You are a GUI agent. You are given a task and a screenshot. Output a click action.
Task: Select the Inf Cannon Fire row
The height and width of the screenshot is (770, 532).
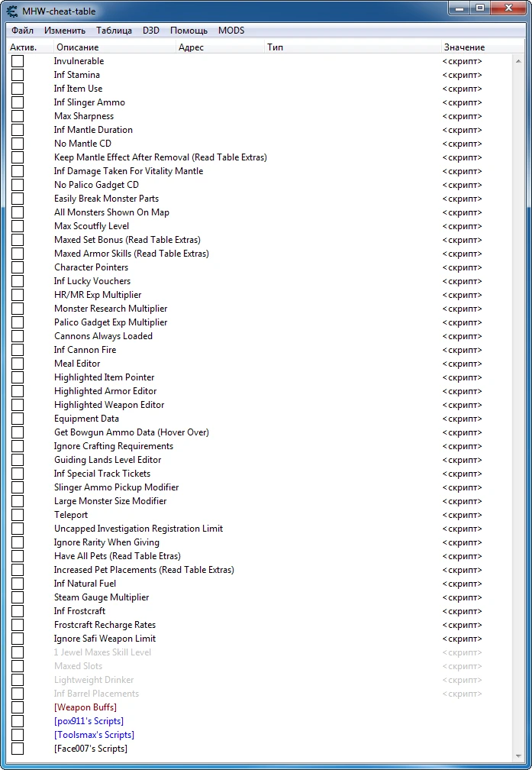coord(85,350)
